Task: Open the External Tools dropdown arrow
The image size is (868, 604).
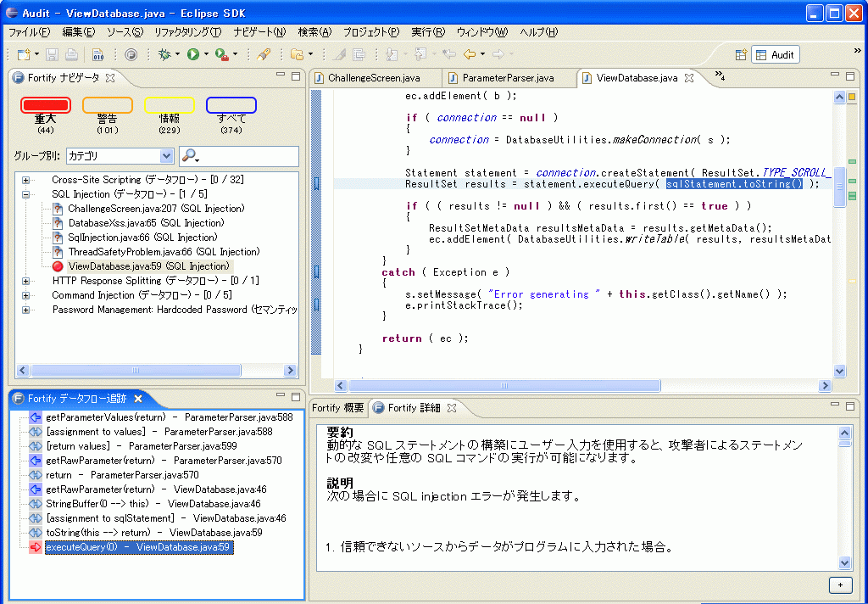Action: 236,54
